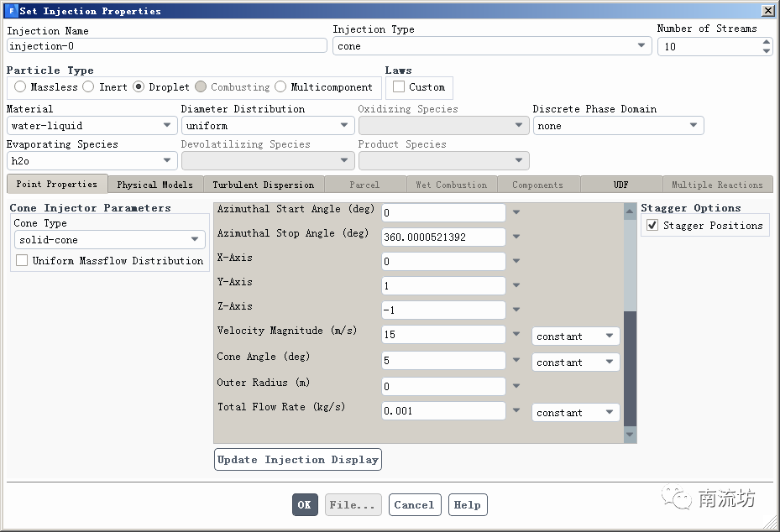
Task: Enable Custom laws checkbox
Action: (399, 86)
